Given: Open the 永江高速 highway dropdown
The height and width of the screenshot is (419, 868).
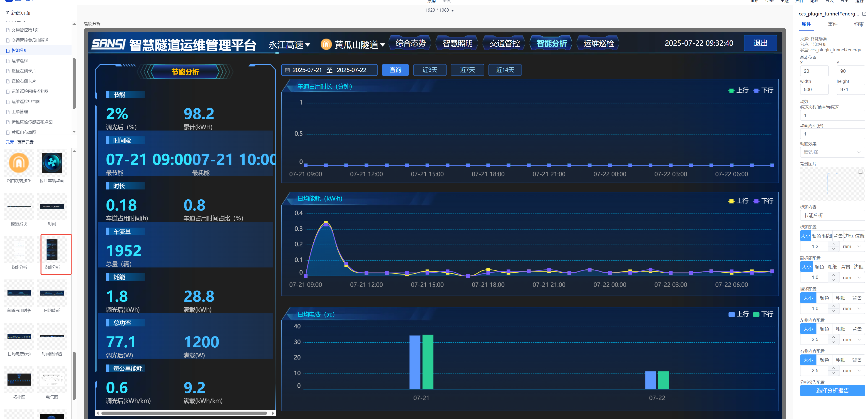Looking at the screenshot, I should [x=289, y=45].
